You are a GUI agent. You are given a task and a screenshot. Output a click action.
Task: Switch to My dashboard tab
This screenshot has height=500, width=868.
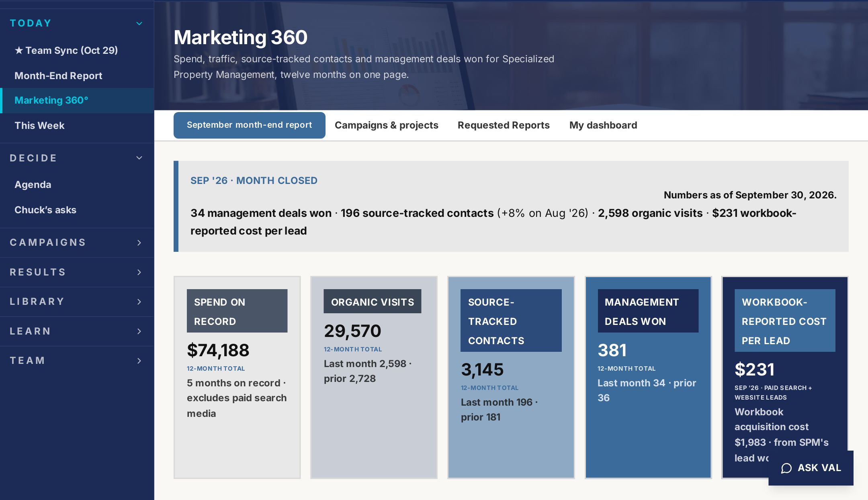coord(603,125)
